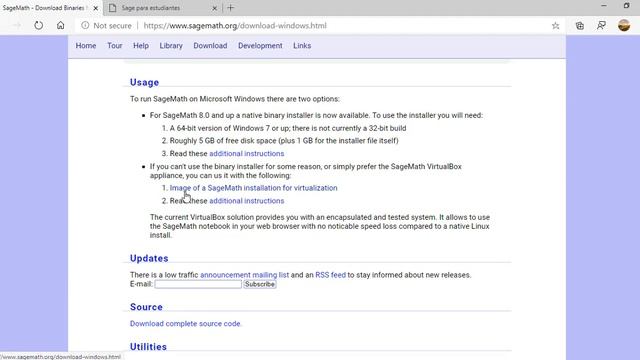The width and height of the screenshot is (640, 360).
Task: Open the Links menu item
Action: click(x=302, y=46)
